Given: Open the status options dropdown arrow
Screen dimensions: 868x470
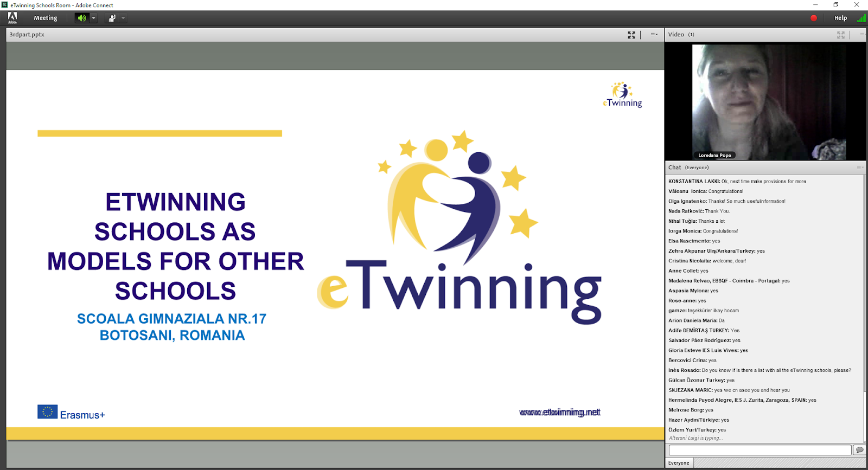Looking at the screenshot, I should pos(123,18).
